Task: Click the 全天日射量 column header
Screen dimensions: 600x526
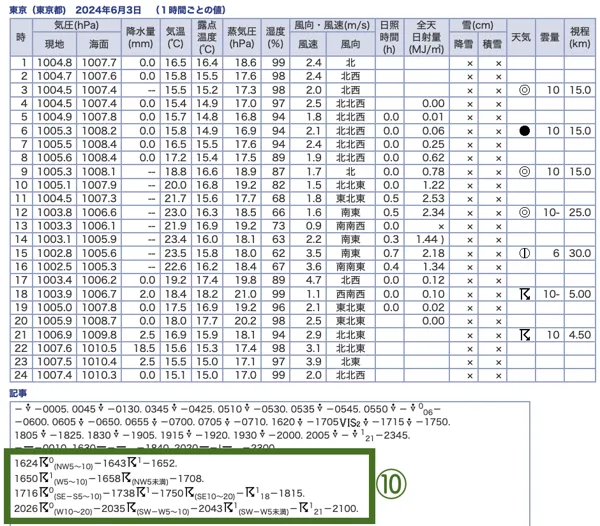Action: pos(426,37)
